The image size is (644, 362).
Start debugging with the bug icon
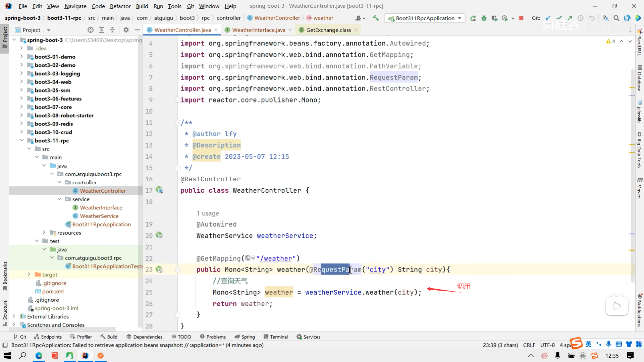click(484, 18)
